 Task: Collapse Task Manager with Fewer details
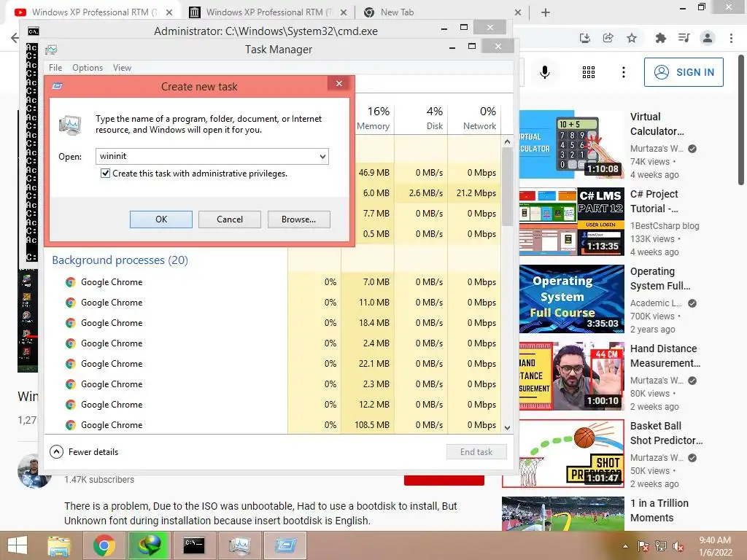click(x=84, y=452)
